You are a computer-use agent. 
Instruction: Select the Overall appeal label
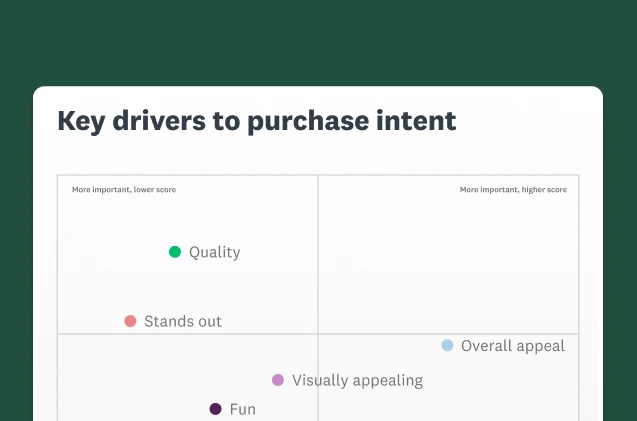[513, 346]
